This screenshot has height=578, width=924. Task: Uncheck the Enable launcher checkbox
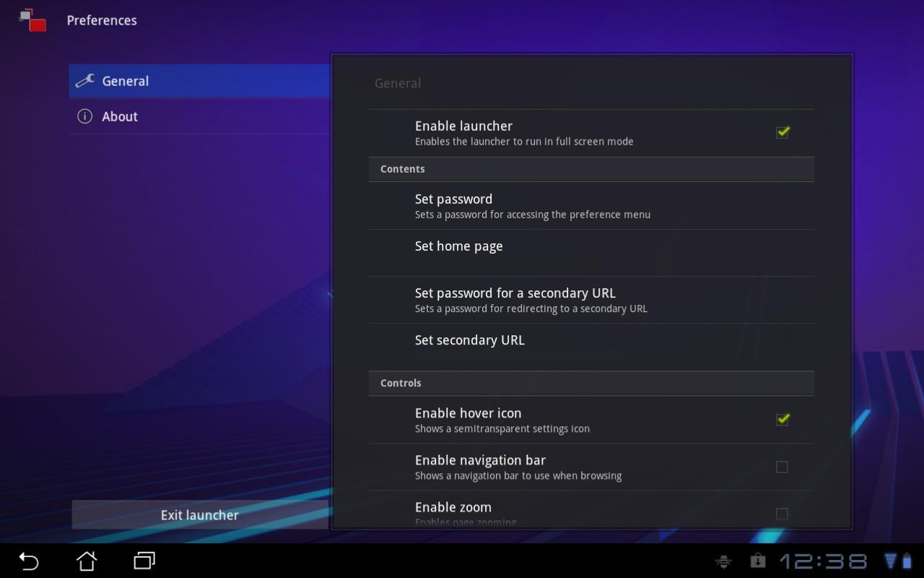(782, 131)
